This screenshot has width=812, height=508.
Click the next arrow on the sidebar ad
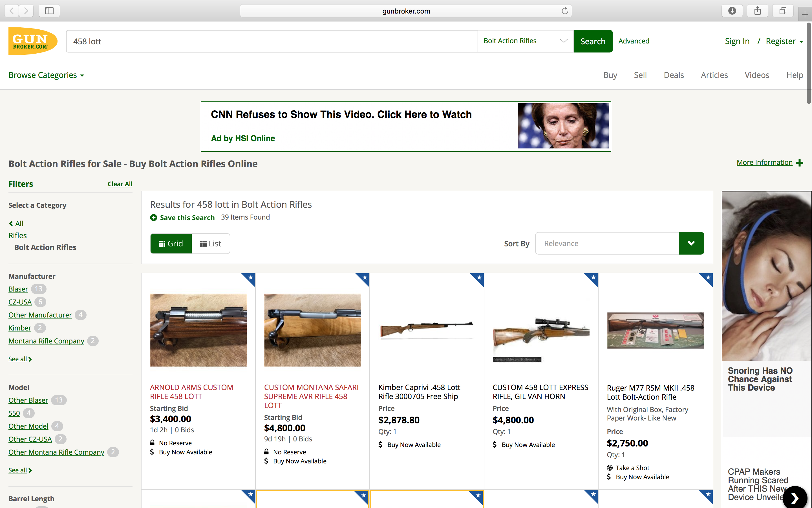[x=795, y=498]
